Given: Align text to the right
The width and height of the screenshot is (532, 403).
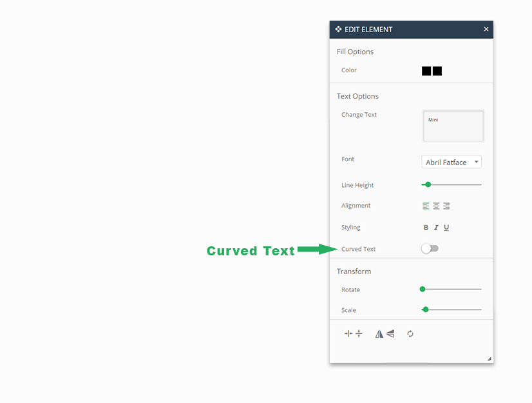Looking at the screenshot, I should (446, 206).
